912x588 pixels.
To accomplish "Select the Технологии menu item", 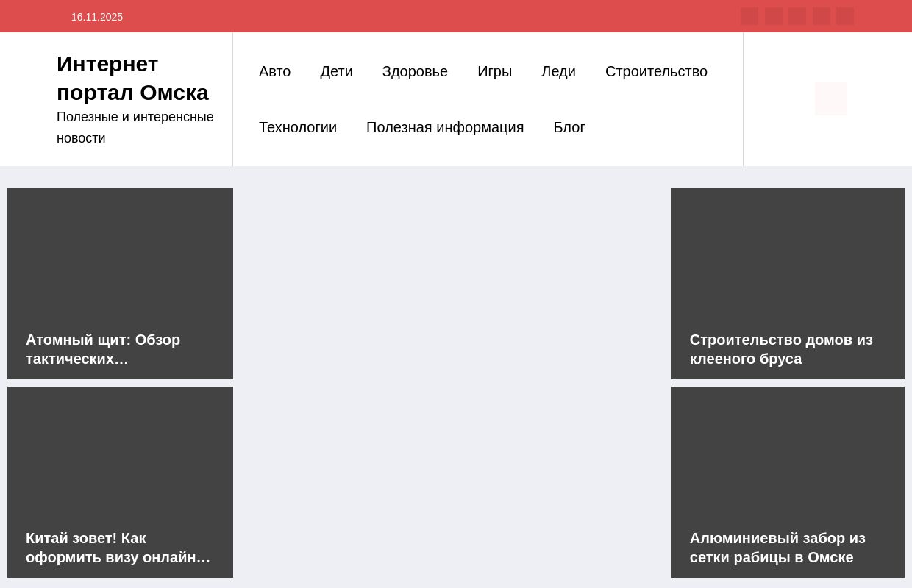I will pyautogui.click(x=298, y=127).
